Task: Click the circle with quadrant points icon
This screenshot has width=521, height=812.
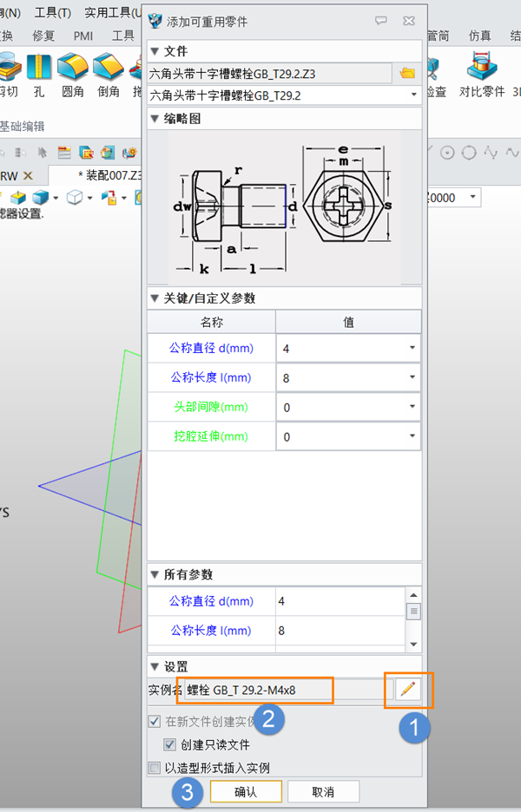Action: click(x=469, y=153)
